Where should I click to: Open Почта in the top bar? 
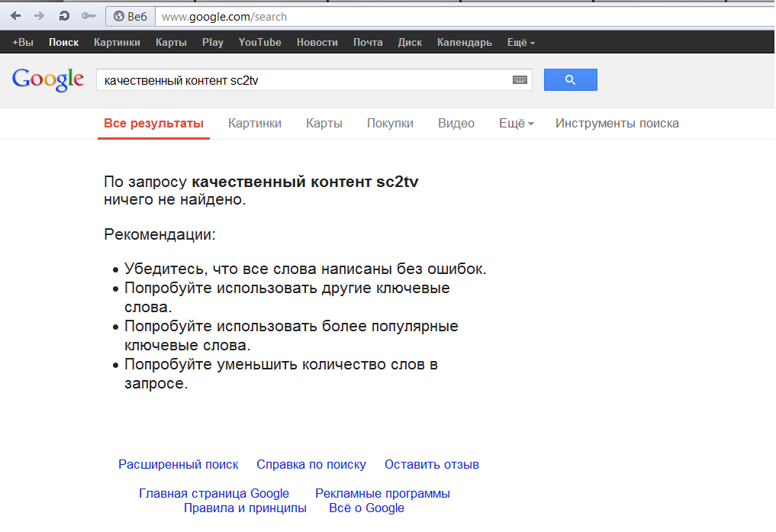pos(368,43)
